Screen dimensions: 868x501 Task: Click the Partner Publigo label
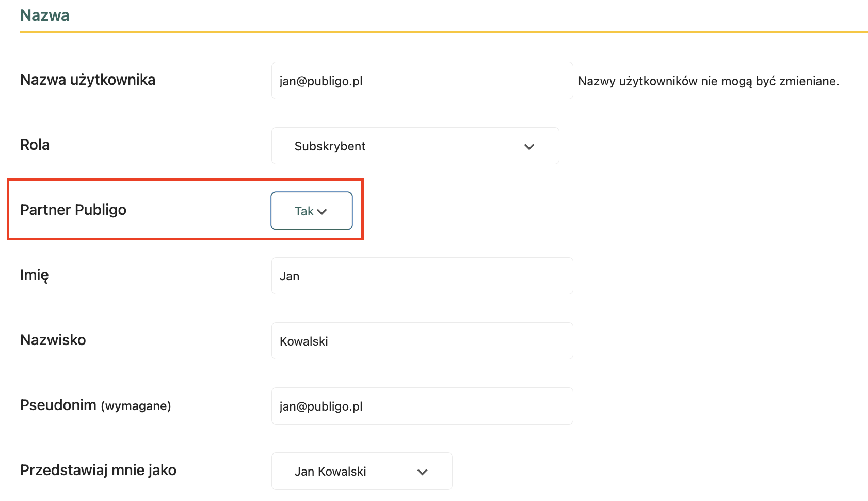(73, 210)
